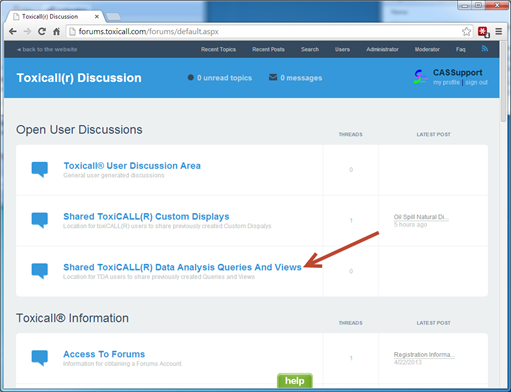
Task: Open Recent Posts in the nav bar
Action: (x=268, y=49)
